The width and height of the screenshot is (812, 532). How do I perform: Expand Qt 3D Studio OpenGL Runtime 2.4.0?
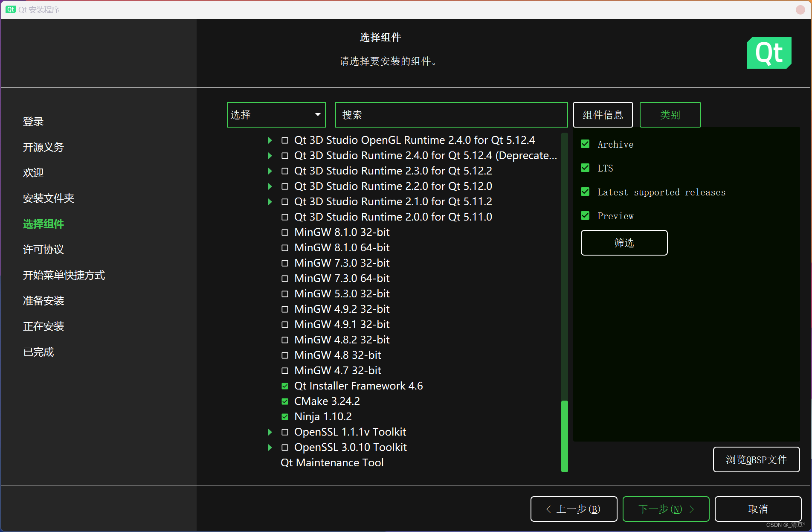pos(270,140)
